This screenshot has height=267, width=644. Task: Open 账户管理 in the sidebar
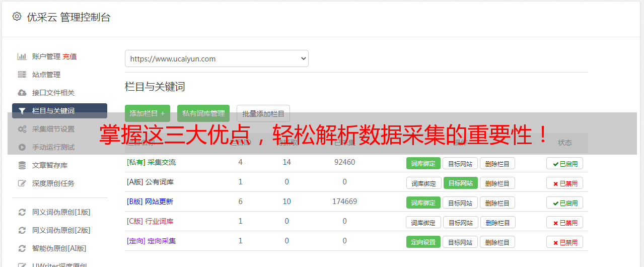tap(46, 56)
